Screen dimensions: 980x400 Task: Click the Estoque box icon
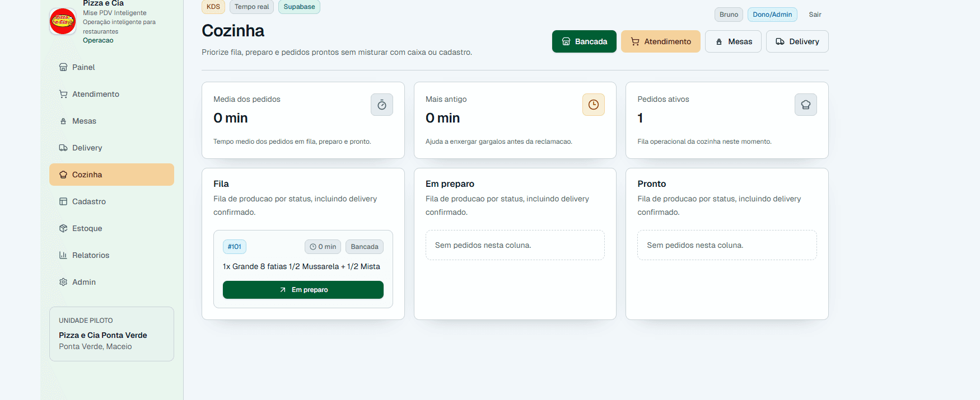click(63, 228)
